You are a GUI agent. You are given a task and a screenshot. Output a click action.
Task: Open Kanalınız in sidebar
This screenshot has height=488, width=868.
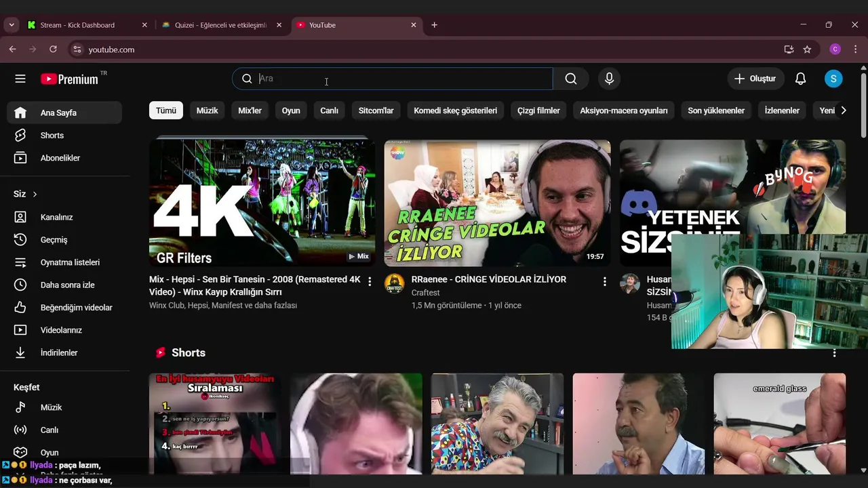click(64, 217)
